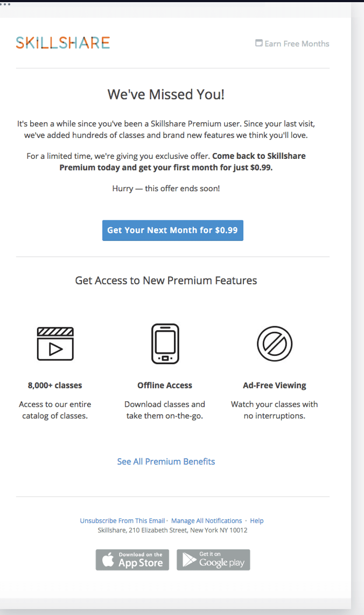This screenshot has width=364, height=615.
Task: Follow the See All Premium Benefits link
Action: pyautogui.click(x=166, y=462)
